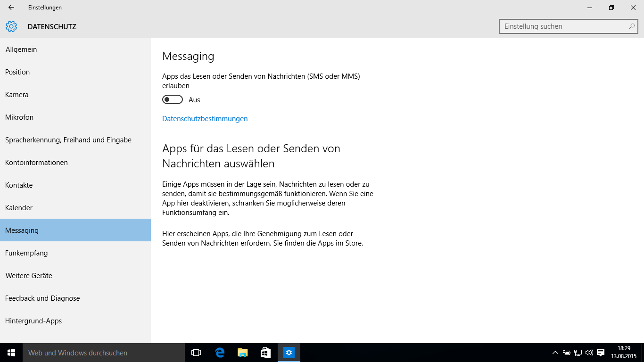Enable the Messaging access toggle
The height and width of the screenshot is (362, 644).
click(x=173, y=100)
